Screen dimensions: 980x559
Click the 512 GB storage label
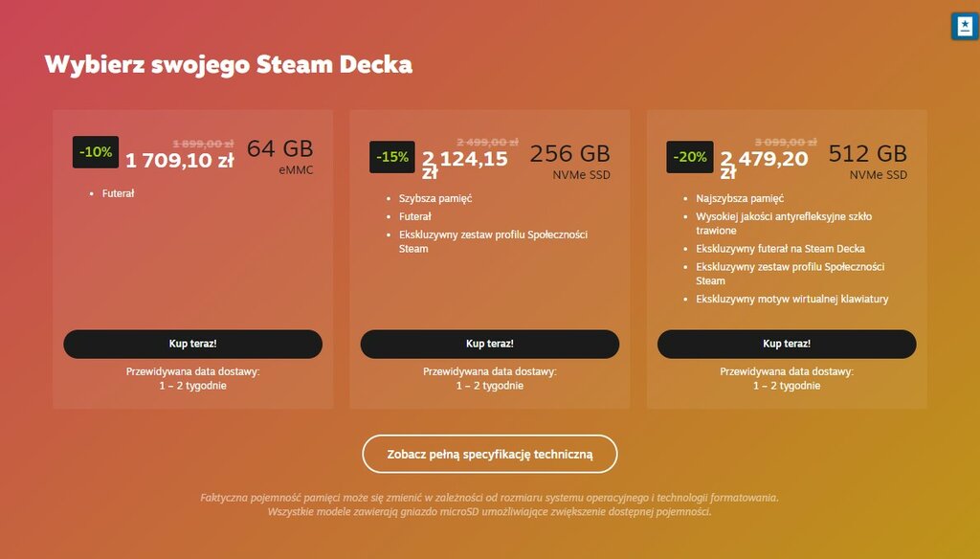[x=867, y=154]
